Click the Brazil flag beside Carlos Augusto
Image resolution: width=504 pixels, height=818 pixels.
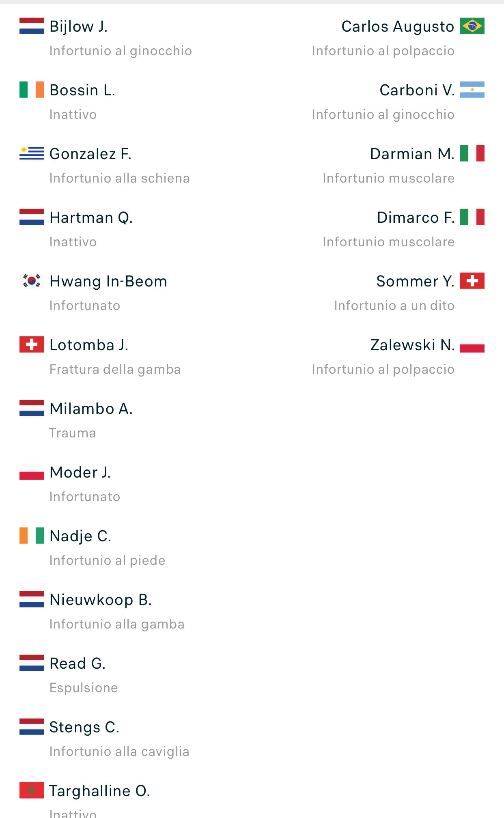[x=472, y=26]
